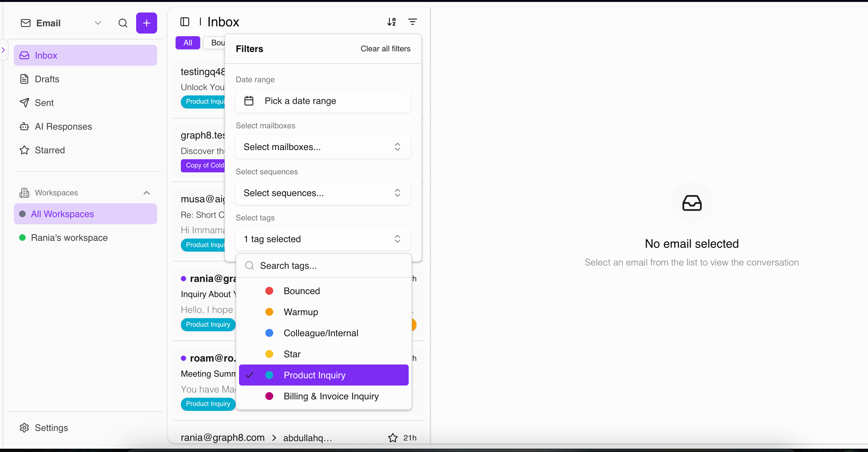Collapse the sidebar panel icon next to Inbox
868x452 pixels.
(185, 22)
